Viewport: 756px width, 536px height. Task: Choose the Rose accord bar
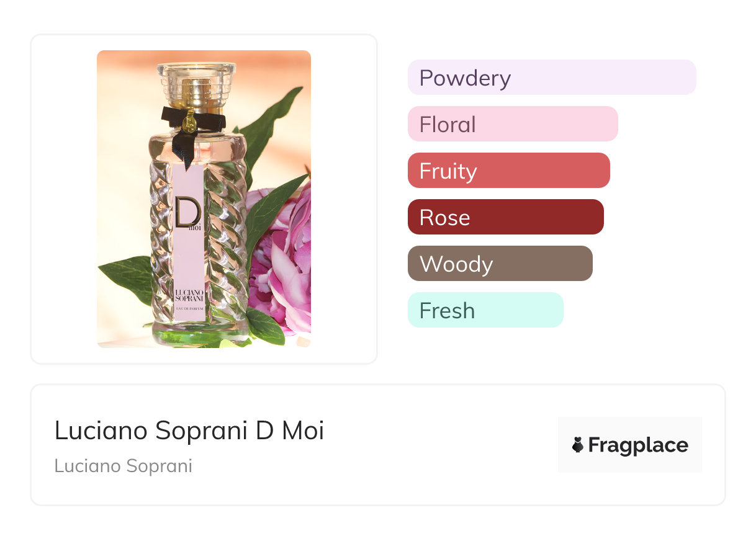click(505, 217)
